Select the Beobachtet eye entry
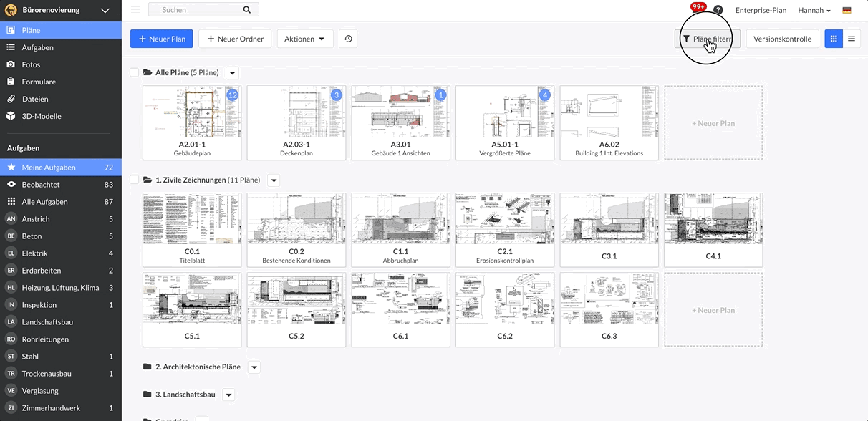This screenshot has width=868, height=421. coord(61,185)
